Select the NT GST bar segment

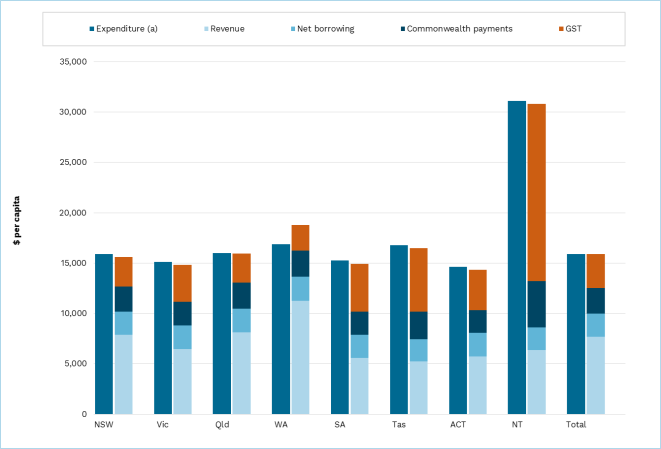pos(537,193)
